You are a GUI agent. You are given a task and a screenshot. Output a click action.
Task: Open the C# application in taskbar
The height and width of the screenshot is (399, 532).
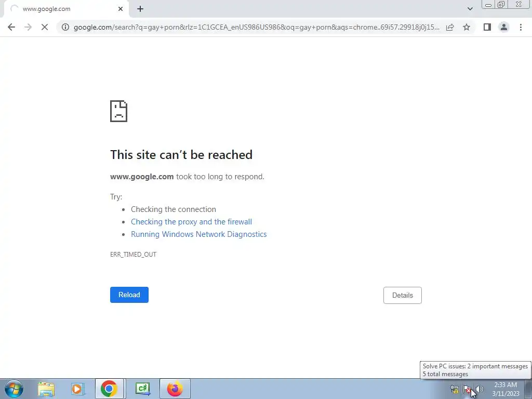pyautogui.click(x=142, y=389)
